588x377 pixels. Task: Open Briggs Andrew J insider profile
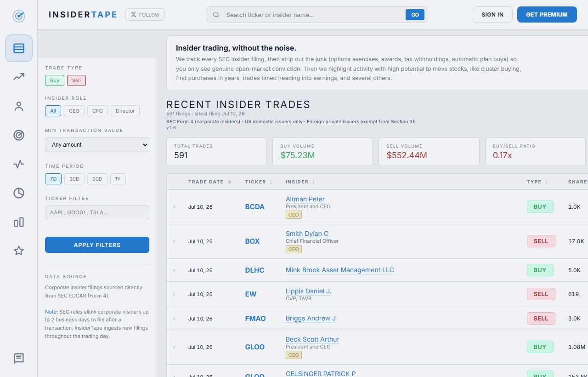pyautogui.click(x=311, y=318)
